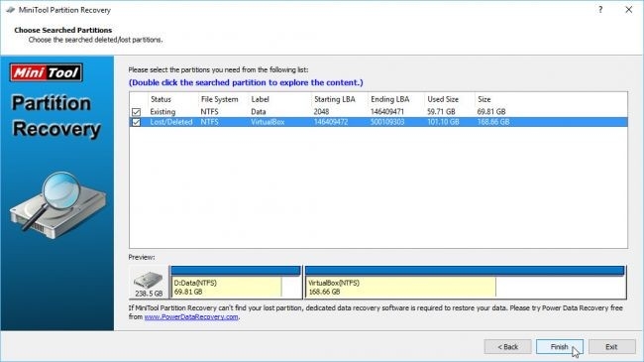Click the MiniTool logo badge
Viewport: 644px width, 362px height.
point(46,72)
